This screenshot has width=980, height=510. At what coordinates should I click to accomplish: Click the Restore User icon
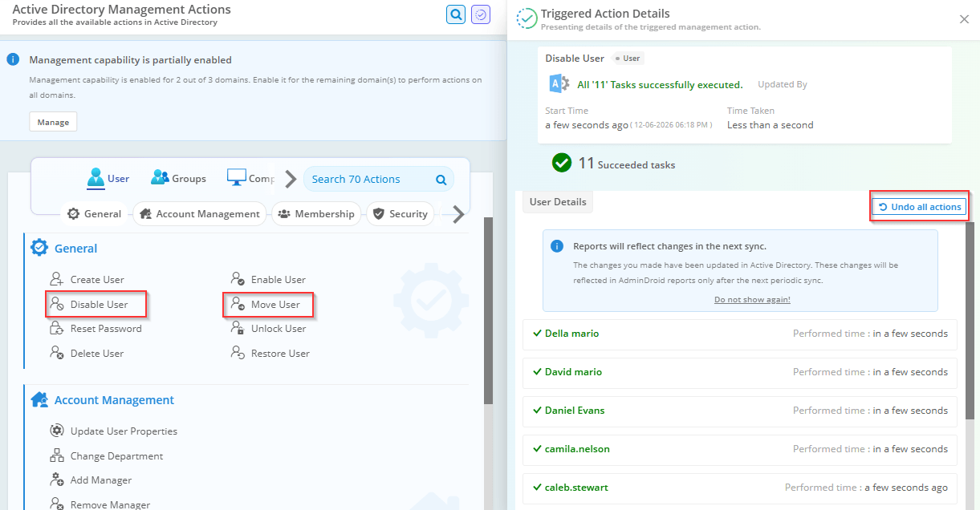pyautogui.click(x=238, y=353)
